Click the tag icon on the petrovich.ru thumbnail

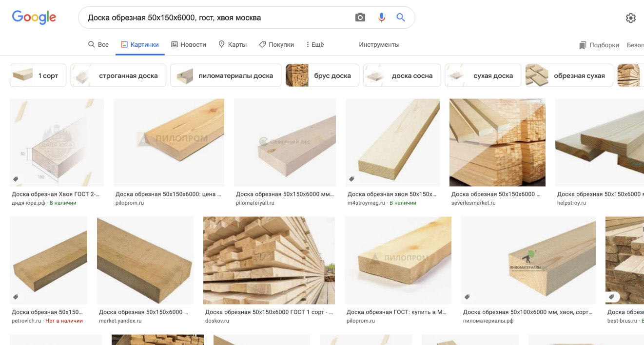(16, 296)
